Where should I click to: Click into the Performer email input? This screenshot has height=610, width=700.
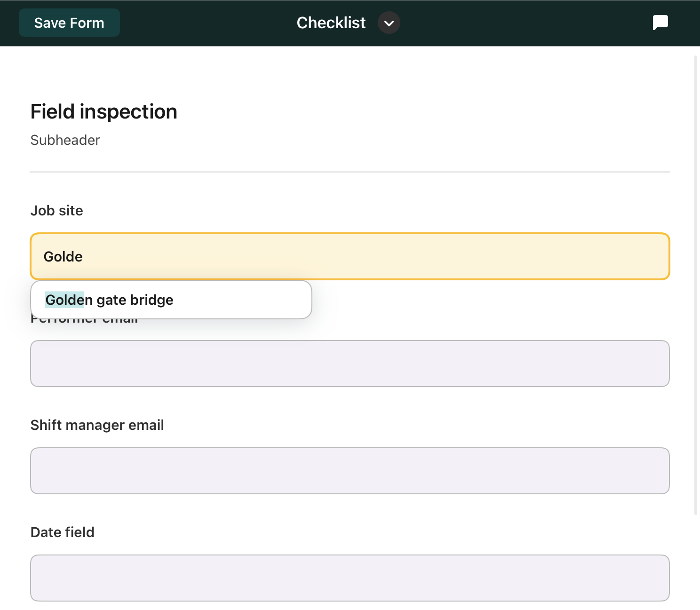[349, 364]
